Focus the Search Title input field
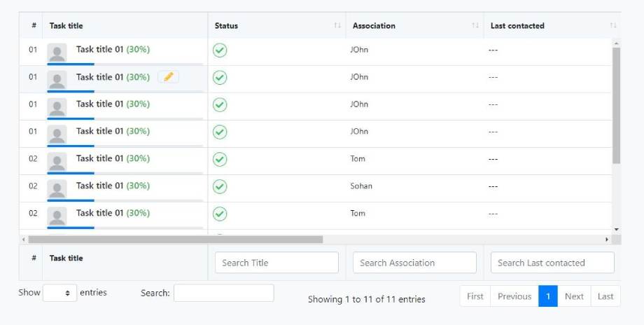644x325 pixels. [x=276, y=263]
